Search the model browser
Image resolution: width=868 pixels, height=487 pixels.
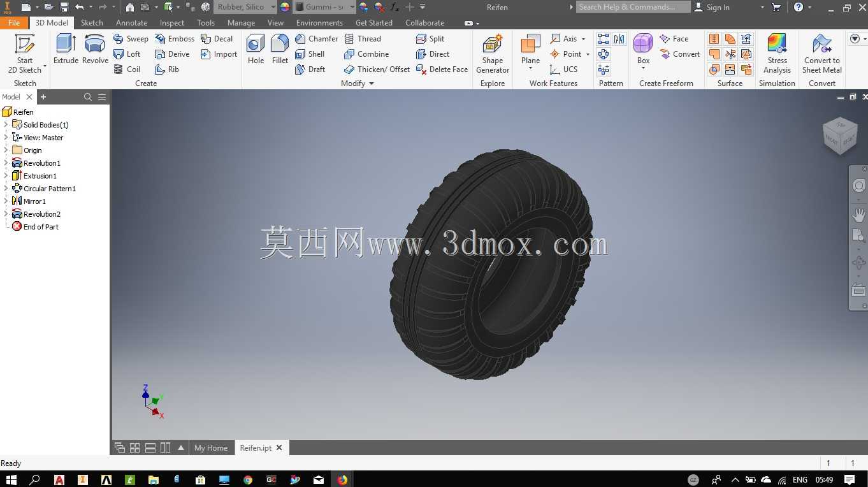click(x=88, y=97)
